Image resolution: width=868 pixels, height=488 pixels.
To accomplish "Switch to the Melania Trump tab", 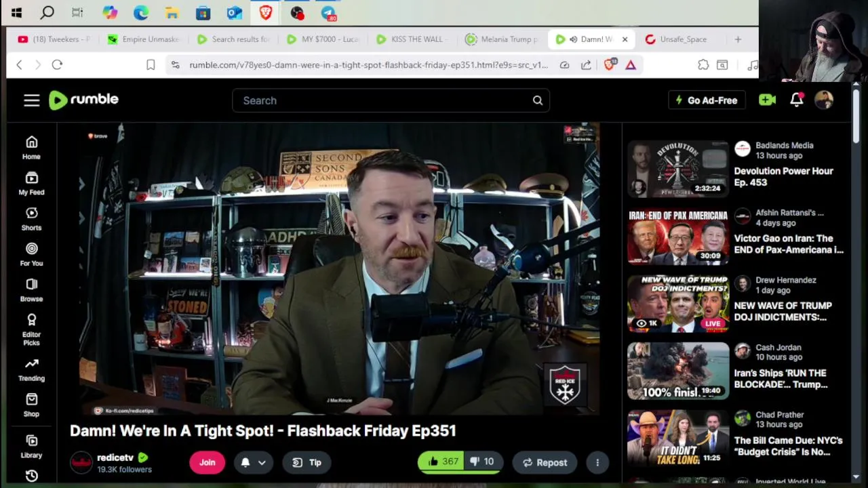I will pyautogui.click(x=502, y=39).
